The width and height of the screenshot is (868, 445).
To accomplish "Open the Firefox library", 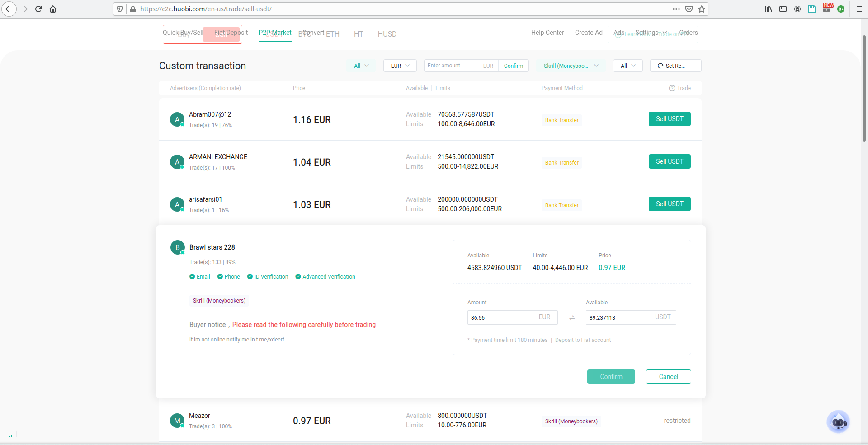I will (769, 9).
